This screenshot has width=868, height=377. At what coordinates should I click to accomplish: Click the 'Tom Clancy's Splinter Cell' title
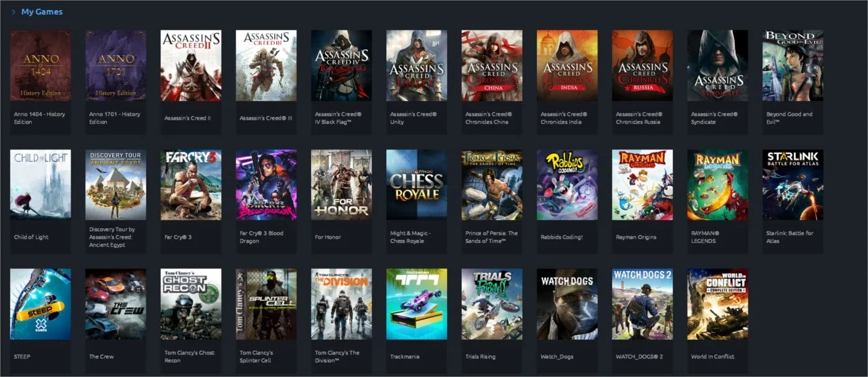click(x=256, y=357)
